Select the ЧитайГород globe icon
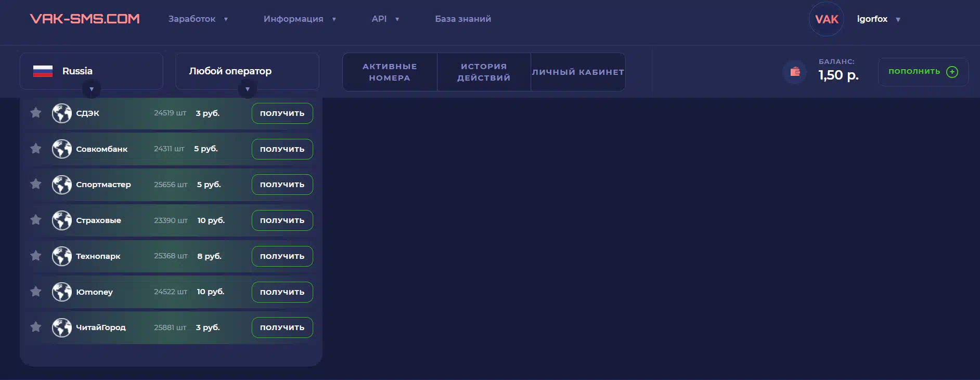Screen dimensions: 980x380 (62, 327)
